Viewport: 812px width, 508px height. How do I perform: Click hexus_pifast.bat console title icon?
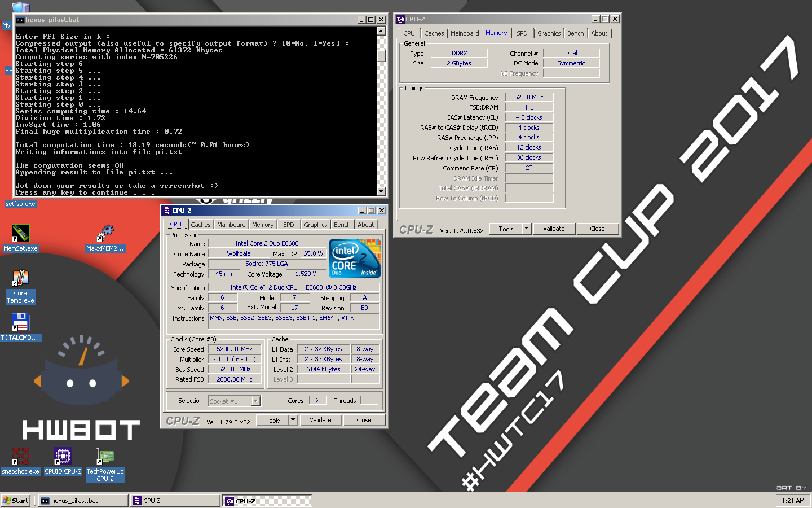pos(20,20)
